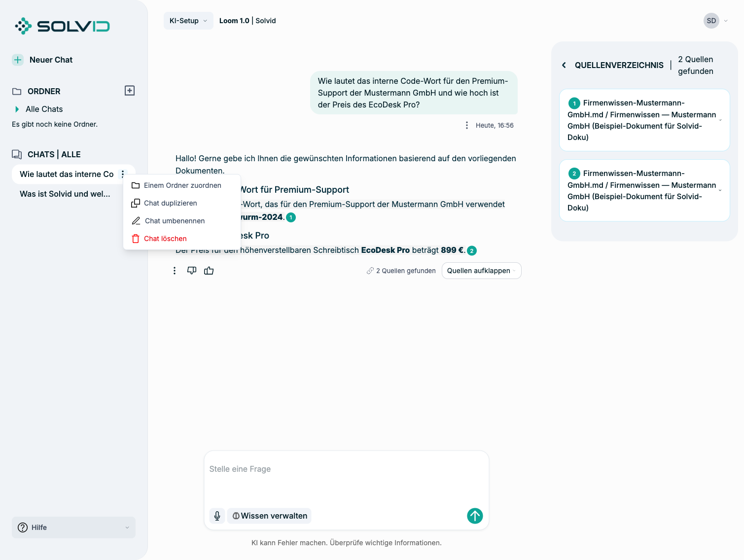Expand the user menu chevron
The width and height of the screenshot is (744, 560).
coord(726,21)
